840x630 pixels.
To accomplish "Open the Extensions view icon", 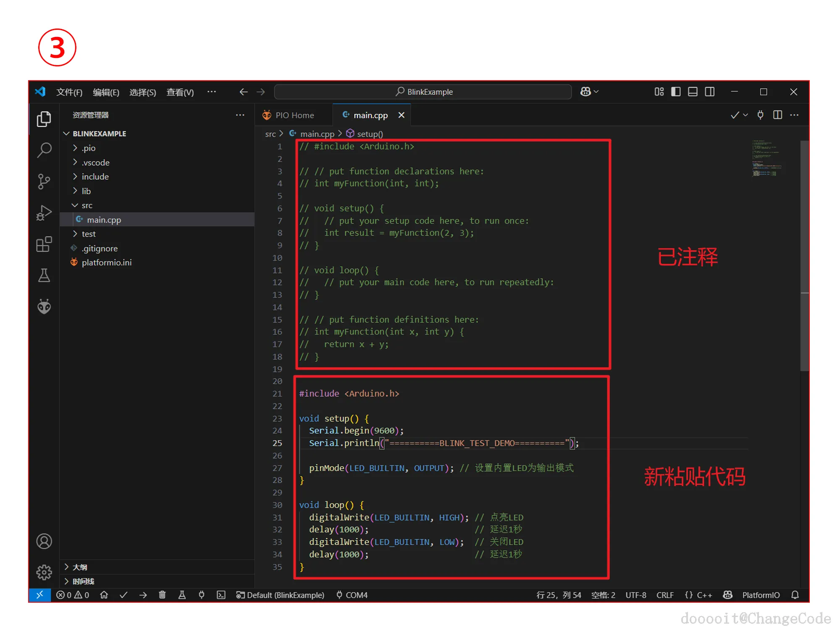I will click(x=44, y=244).
